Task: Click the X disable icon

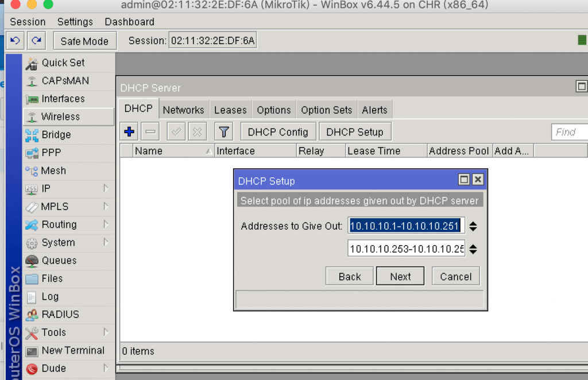Action: (198, 131)
